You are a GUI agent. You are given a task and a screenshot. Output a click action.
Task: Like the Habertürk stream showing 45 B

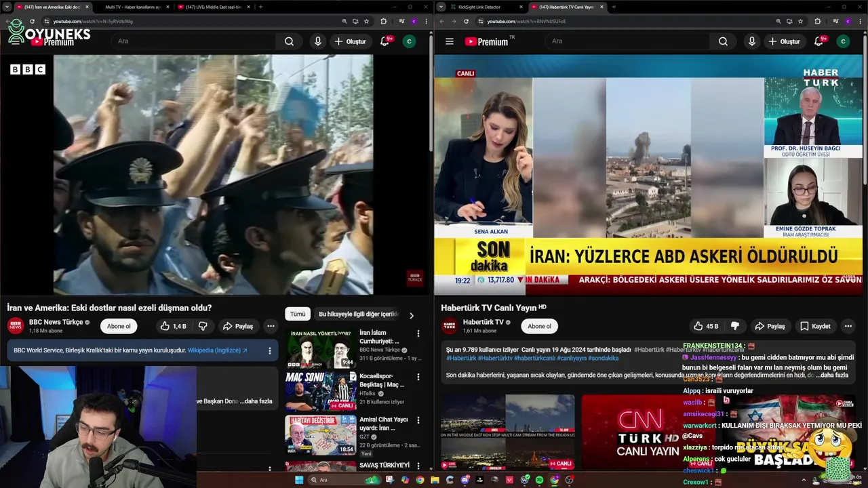(x=706, y=326)
